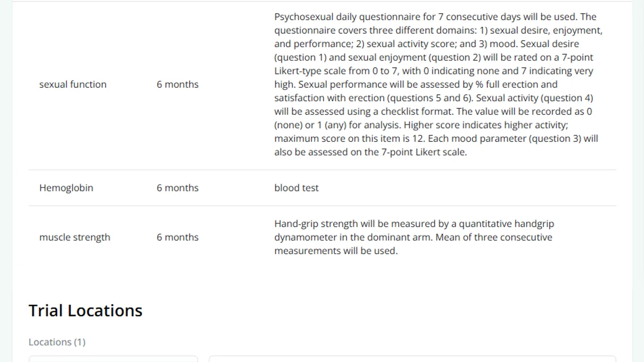Select '6 months' in the muscle strength row
The image size is (644, 362).
pos(178,237)
